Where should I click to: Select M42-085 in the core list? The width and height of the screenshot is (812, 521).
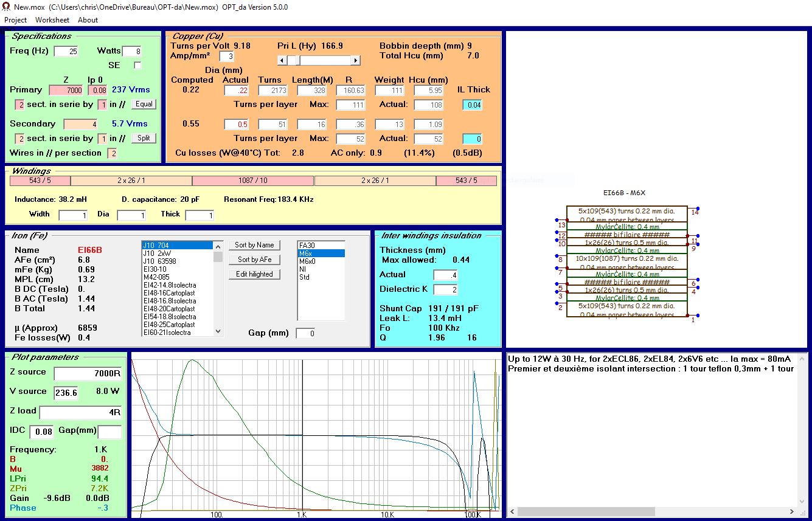click(x=177, y=277)
